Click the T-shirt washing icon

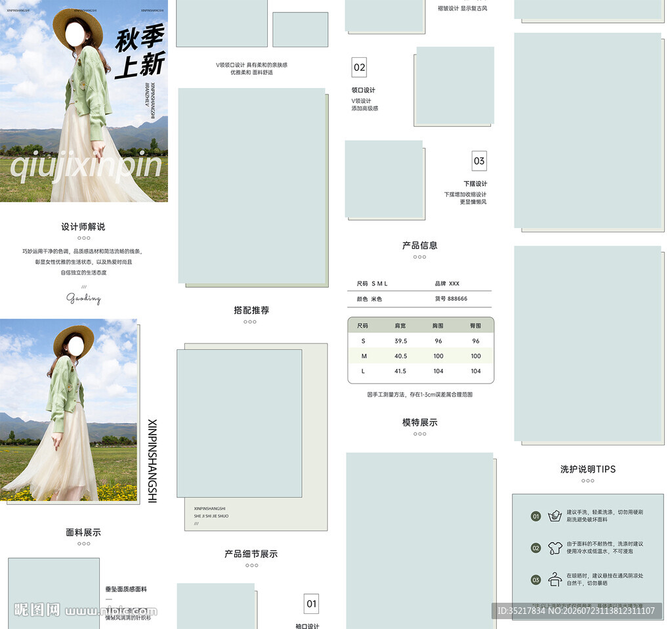coord(555,548)
